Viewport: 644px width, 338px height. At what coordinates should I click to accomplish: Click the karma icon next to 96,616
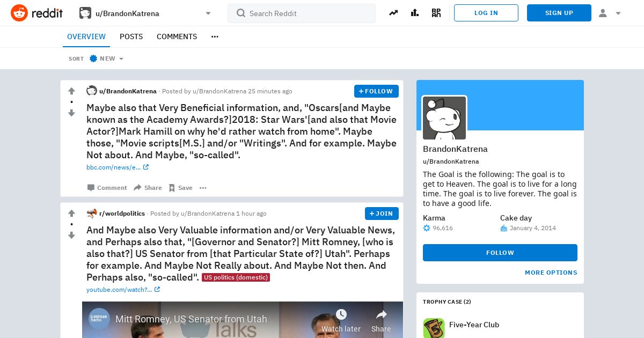coord(427,228)
